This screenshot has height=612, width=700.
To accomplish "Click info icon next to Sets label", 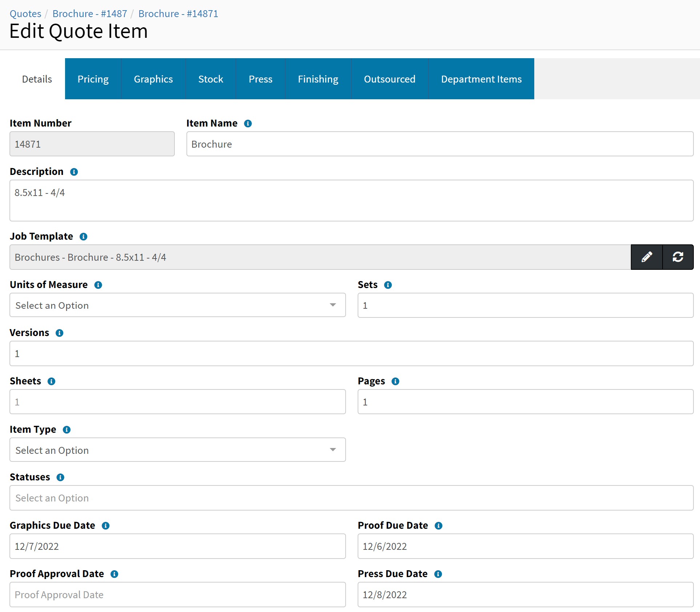I will (388, 285).
